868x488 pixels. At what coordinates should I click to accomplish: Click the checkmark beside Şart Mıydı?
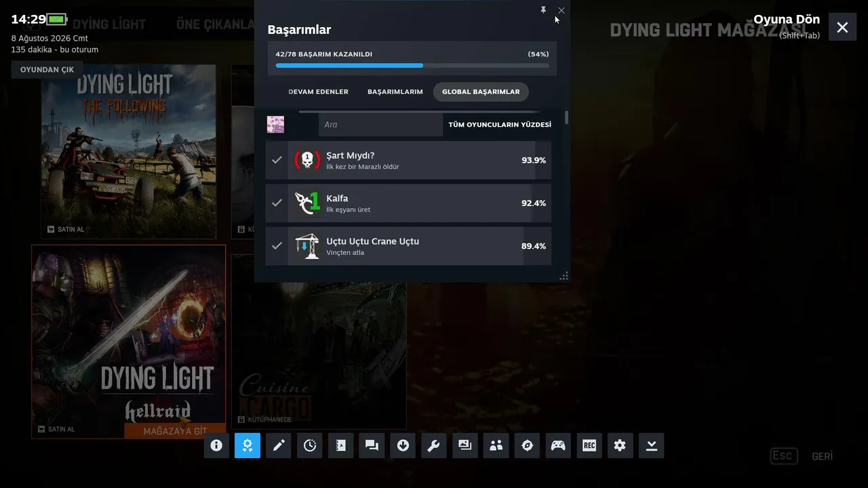277,160
